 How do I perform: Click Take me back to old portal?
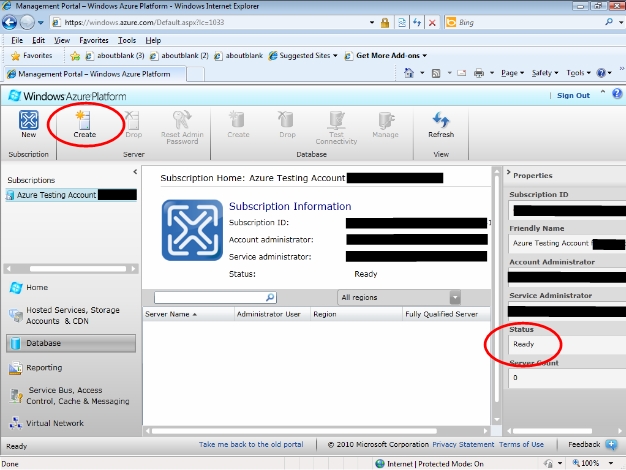(x=251, y=444)
